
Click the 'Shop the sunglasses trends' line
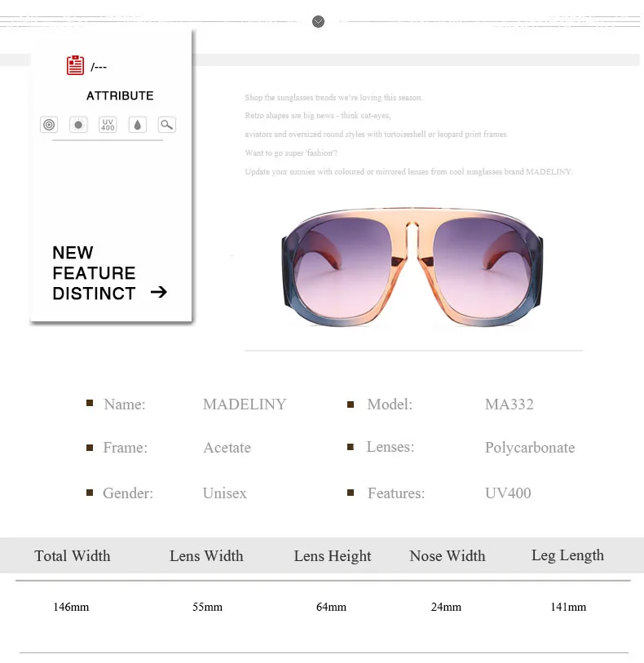pos(333,97)
